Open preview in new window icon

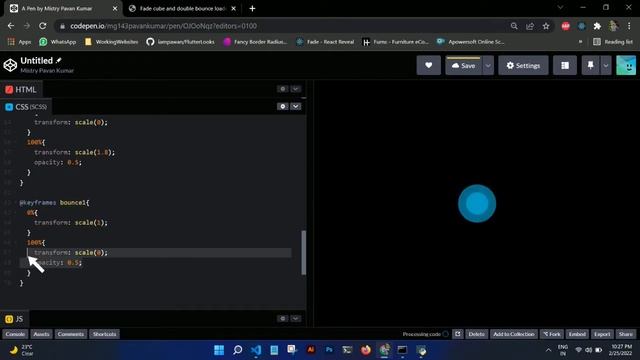458,334
